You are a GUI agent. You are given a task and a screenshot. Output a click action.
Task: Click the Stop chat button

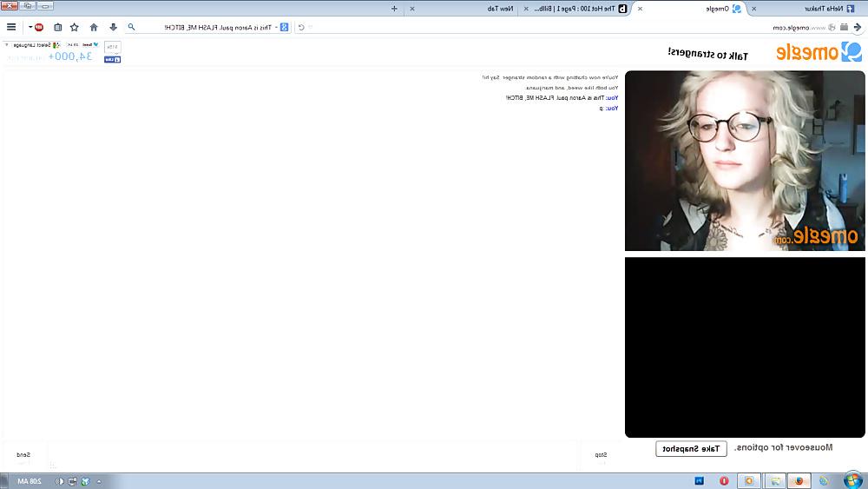coord(601,456)
